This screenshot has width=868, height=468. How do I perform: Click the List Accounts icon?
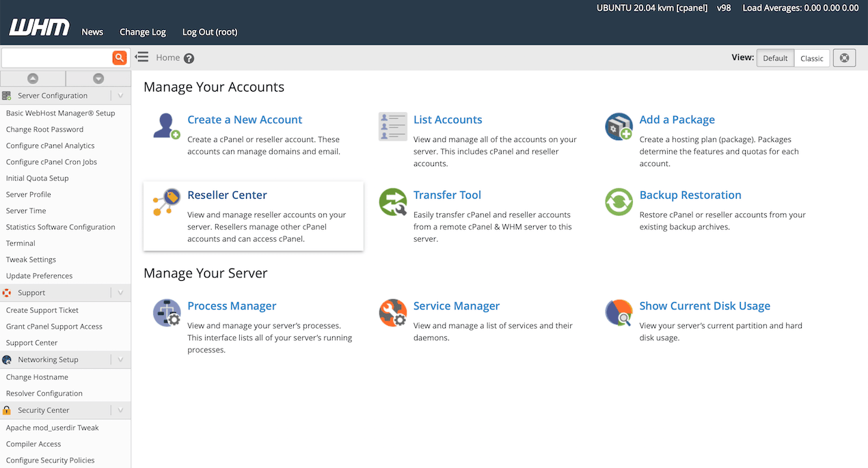pyautogui.click(x=393, y=126)
